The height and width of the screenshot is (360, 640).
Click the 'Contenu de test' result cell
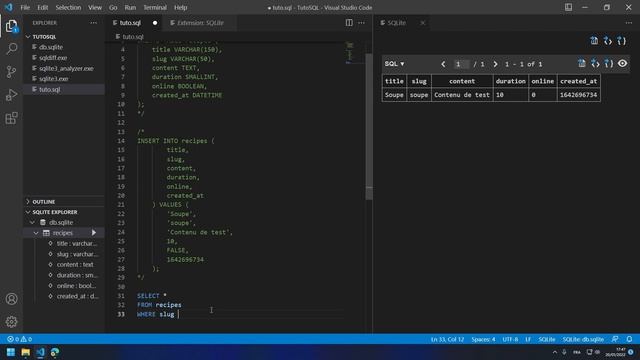(x=462, y=95)
